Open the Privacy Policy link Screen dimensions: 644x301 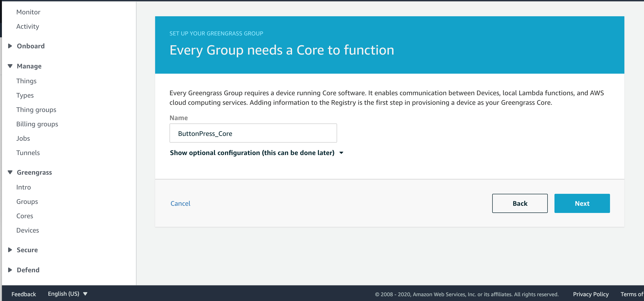[x=591, y=294]
